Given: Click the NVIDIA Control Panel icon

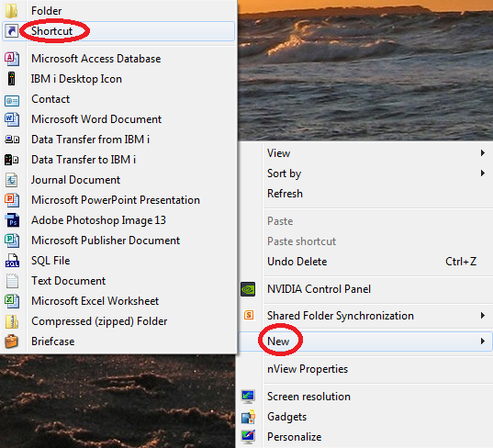Looking at the screenshot, I should (248, 289).
